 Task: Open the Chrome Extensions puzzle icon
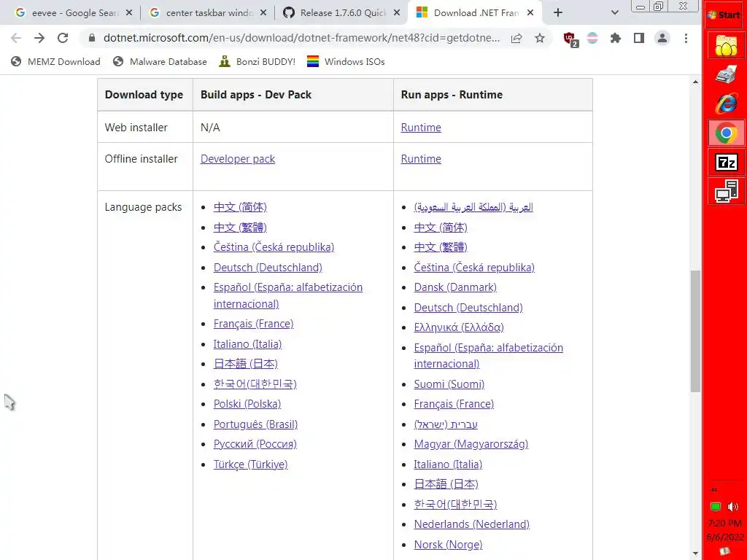(x=616, y=39)
